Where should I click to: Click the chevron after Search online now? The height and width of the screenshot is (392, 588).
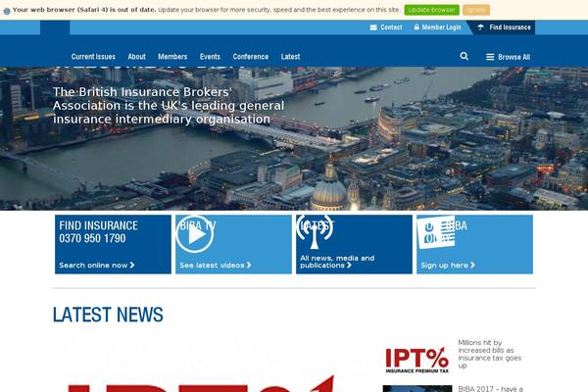pos(132,266)
